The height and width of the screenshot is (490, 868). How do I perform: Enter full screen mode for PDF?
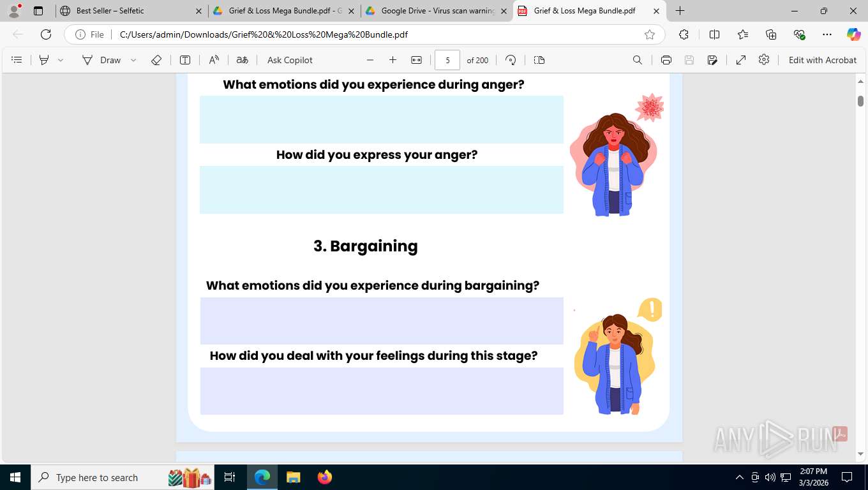tap(741, 60)
